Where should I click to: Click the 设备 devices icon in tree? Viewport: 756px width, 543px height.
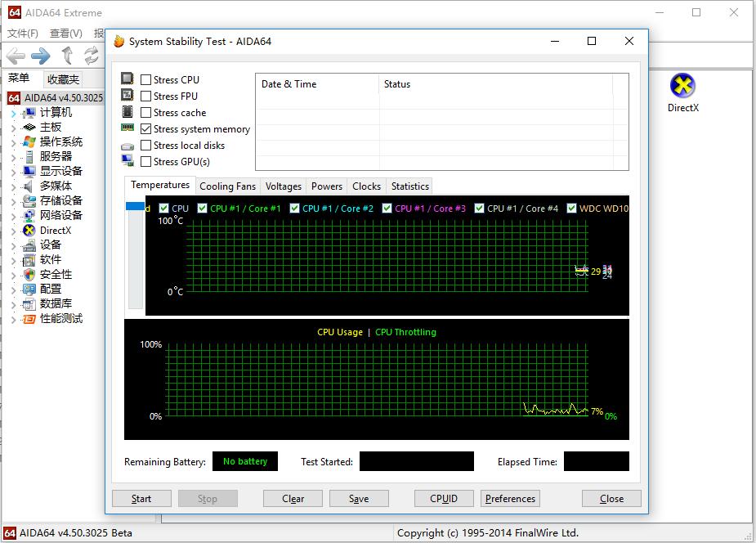(29, 245)
